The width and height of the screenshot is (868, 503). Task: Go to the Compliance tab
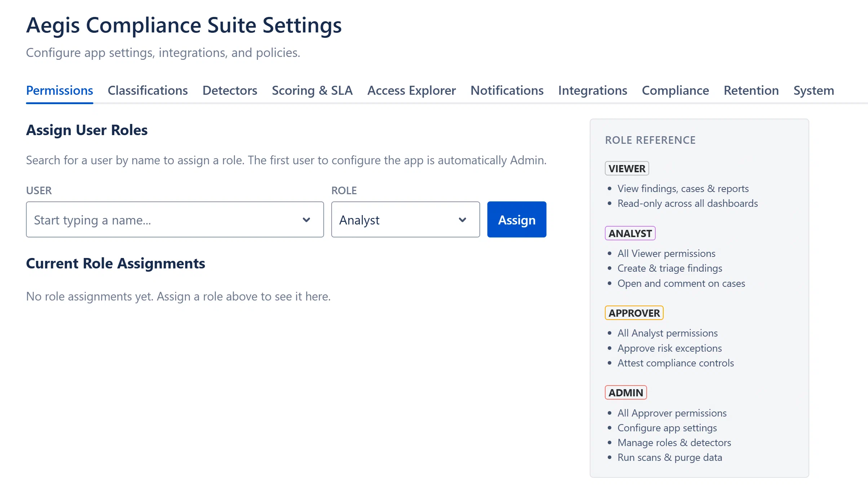676,90
